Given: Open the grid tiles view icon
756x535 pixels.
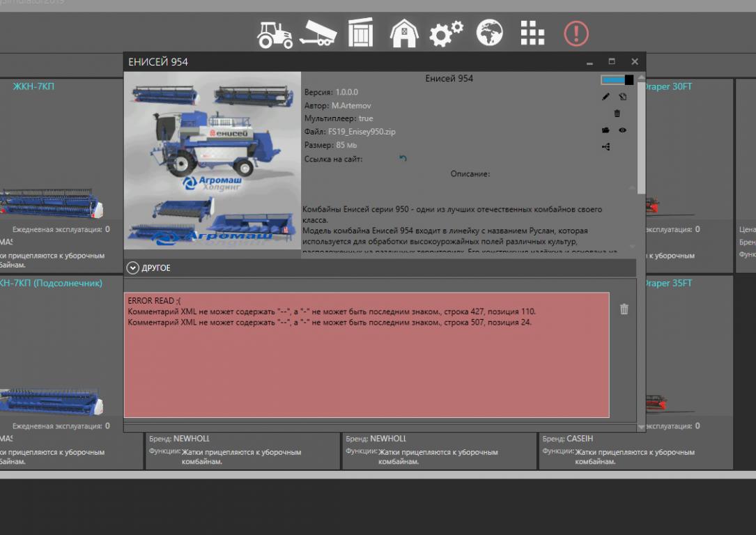Looking at the screenshot, I should click(x=532, y=33).
